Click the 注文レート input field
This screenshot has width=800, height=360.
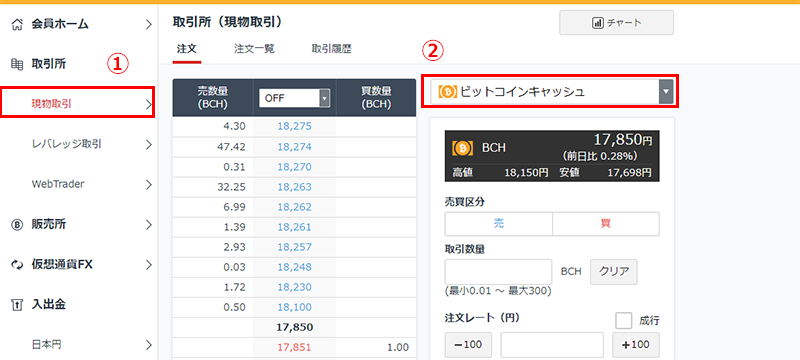click(552, 345)
